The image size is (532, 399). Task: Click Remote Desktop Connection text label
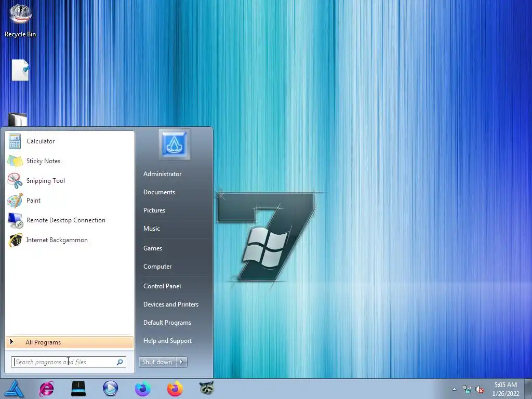pyautogui.click(x=66, y=220)
